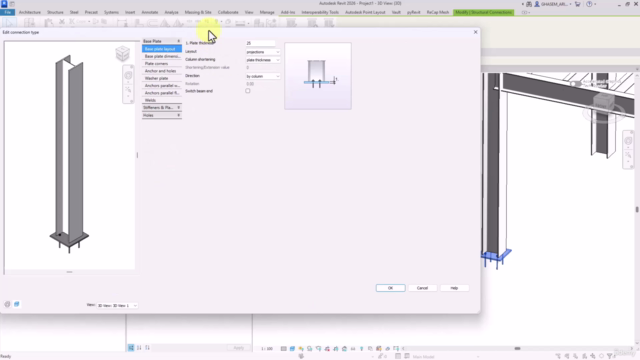Click the Help question mark icon in title bar
Image resolution: width=640 pixels, height=360 pixels.
pos(589,4)
